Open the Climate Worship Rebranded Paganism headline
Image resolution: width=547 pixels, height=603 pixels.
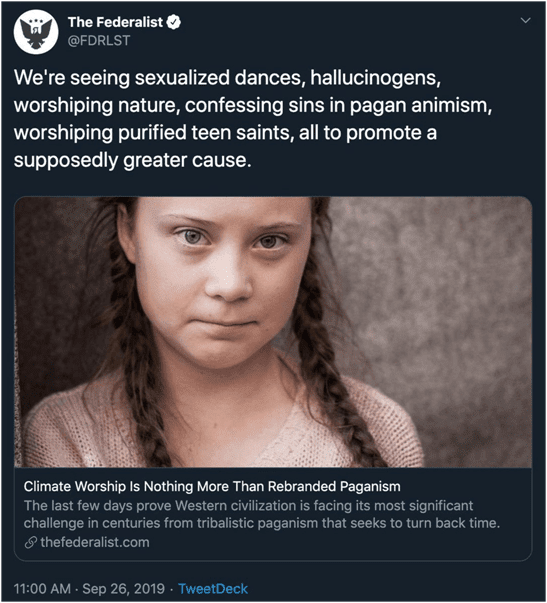click(212, 486)
